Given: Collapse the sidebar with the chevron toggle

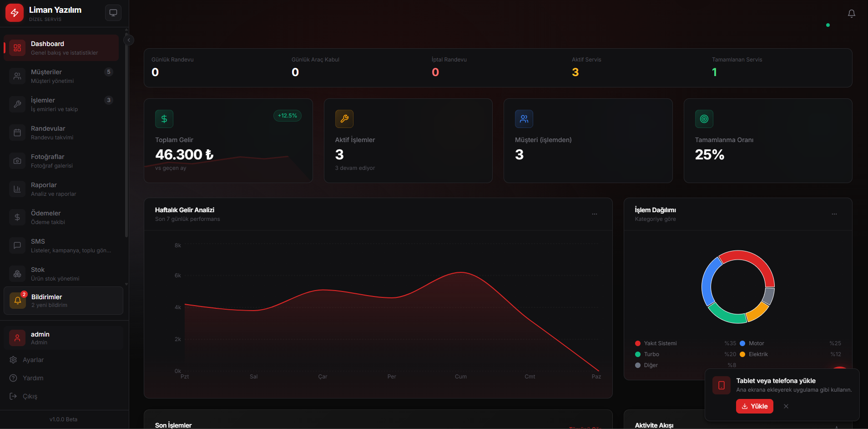Looking at the screenshot, I should coord(129,40).
